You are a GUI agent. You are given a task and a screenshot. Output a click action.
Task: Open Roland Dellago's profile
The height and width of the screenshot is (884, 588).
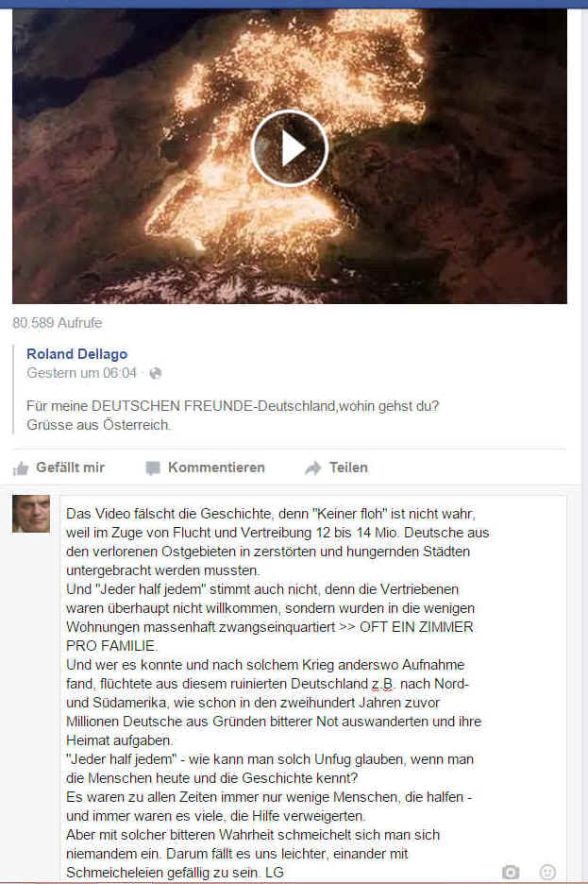[77, 354]
